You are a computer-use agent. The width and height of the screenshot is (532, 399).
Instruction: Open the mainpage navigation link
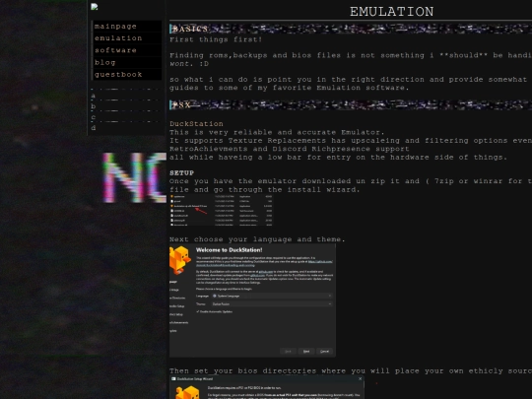pyautogui.click(x=126, y=27)
